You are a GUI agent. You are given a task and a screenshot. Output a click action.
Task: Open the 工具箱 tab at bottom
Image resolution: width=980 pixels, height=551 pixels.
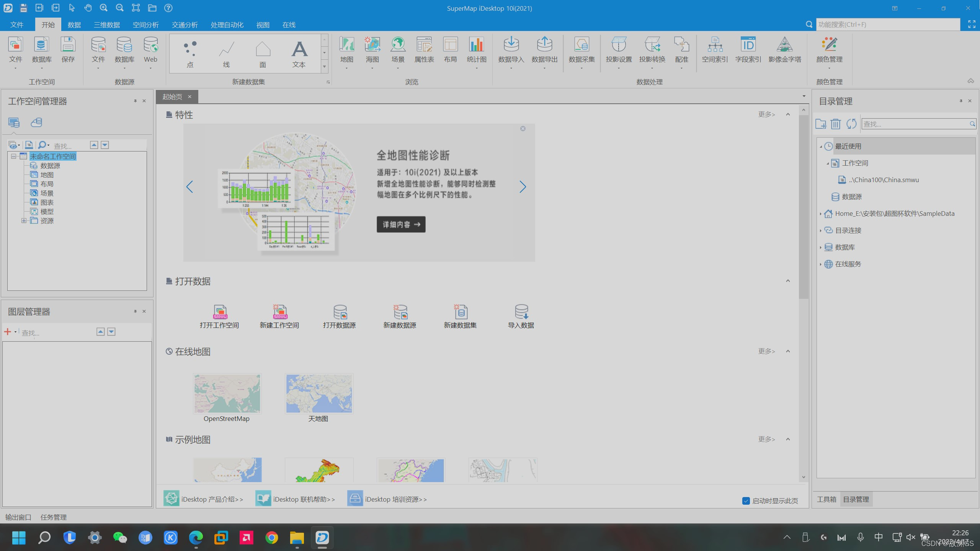[826, 499]
